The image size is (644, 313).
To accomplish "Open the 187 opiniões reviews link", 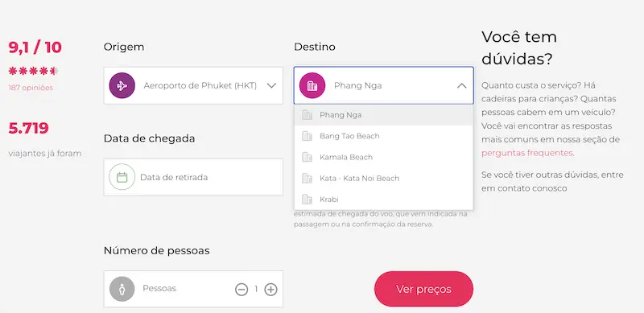I will click(31, 88).
